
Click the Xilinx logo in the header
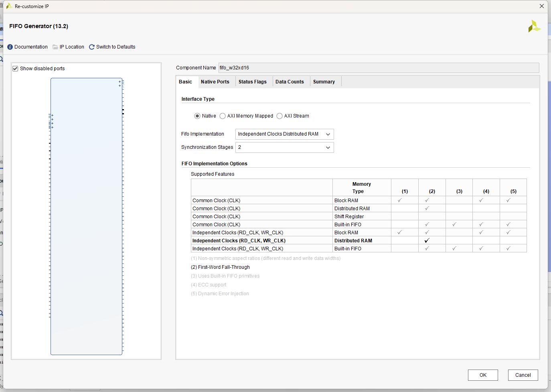click(x=534, y=26)
